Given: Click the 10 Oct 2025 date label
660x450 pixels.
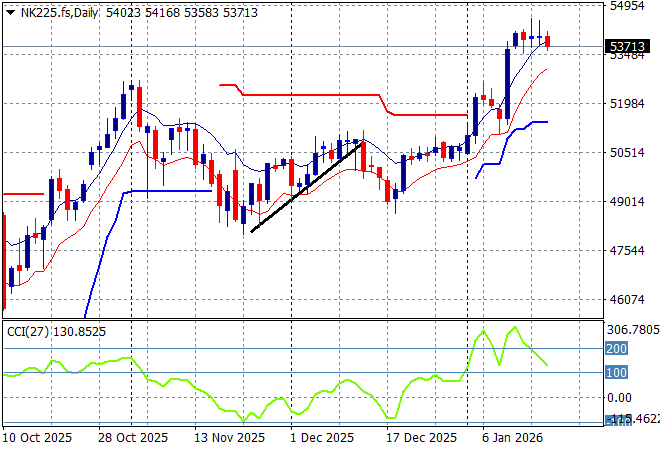Looking at the screenshot, I should tap(38, 438).
